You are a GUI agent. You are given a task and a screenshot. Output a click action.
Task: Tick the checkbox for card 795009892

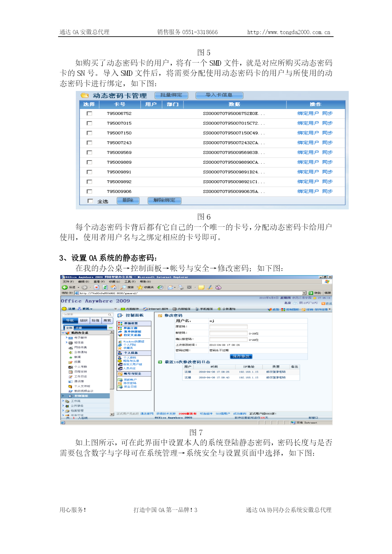(89, 182)
